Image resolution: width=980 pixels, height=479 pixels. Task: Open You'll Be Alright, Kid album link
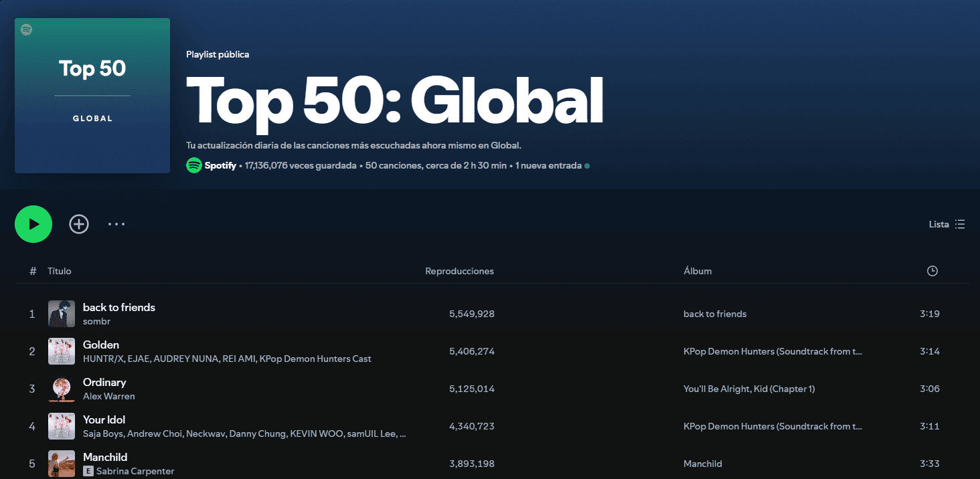coord(748,389)
